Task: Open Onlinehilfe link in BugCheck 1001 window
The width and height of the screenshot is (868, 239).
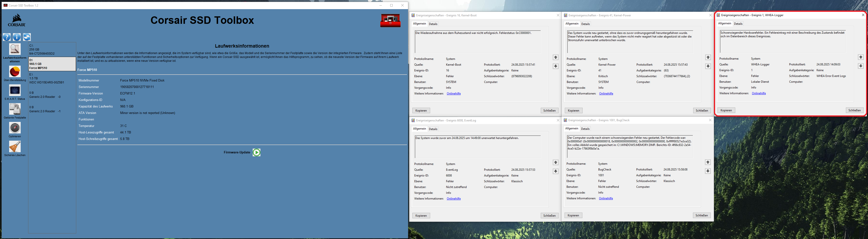Action: [x=605, y=198]
